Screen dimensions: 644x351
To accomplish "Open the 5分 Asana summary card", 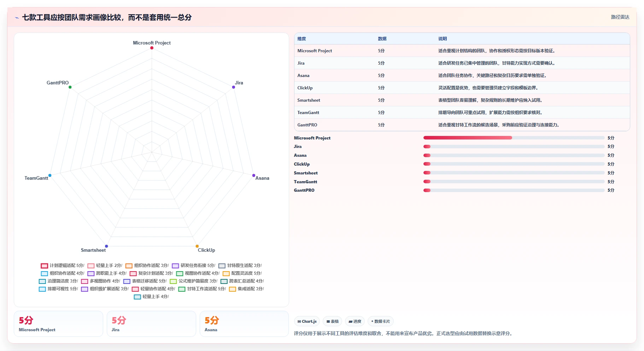I will click(x=244, y=324).
